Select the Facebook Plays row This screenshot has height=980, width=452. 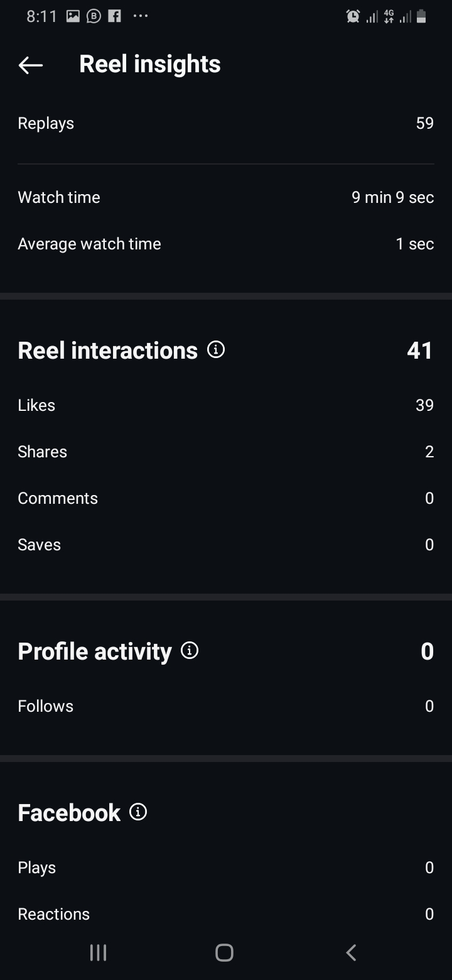[x=226, y=868]
